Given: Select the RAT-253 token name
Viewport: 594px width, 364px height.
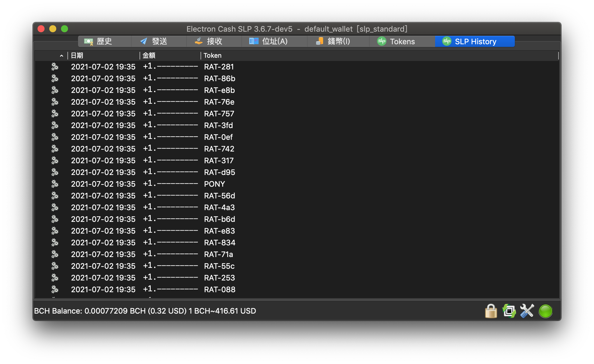Looking at the screenshot, I should click(x=220, y=278).
